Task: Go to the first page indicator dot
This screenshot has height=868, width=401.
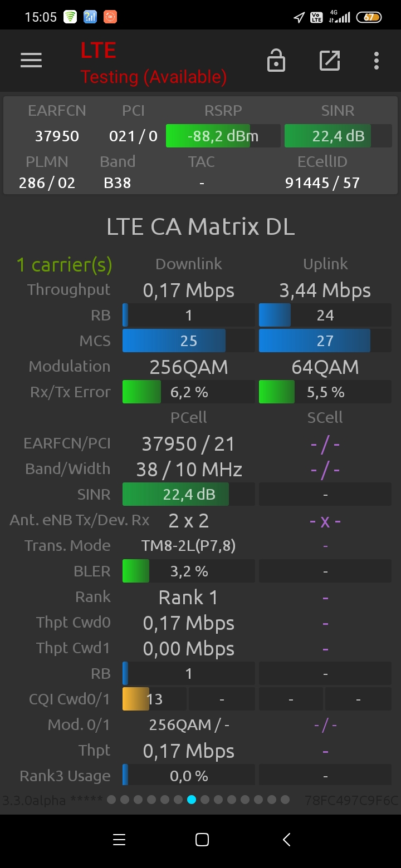Action: tap(111, 800)
